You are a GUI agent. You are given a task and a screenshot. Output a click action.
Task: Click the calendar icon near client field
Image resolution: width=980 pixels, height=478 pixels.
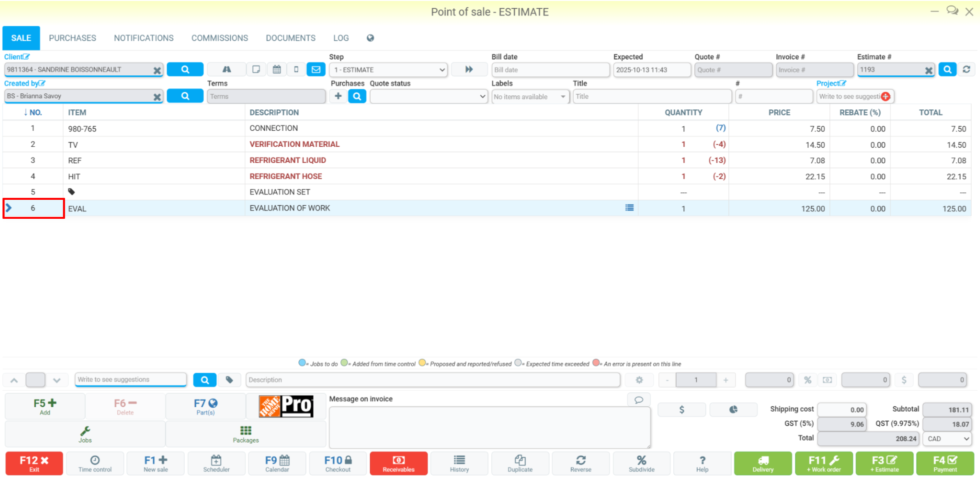point(276,69)
